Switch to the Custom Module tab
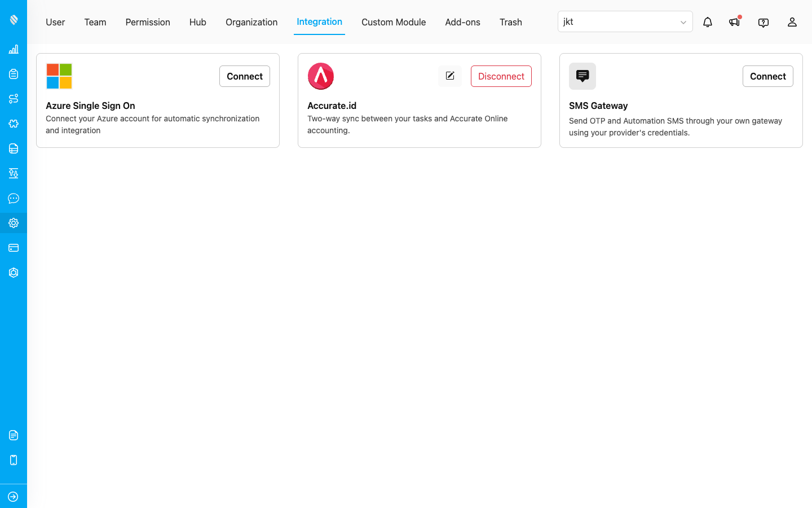 pos(394,22)
